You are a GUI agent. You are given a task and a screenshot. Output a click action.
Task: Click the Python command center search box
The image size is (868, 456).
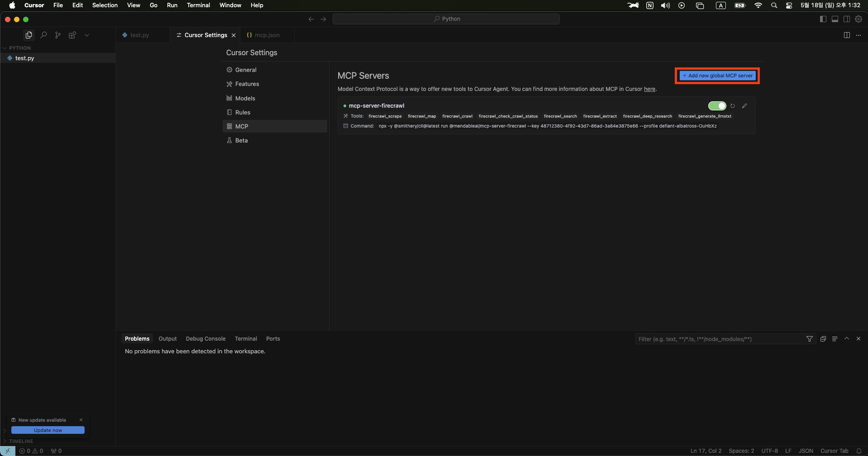(x=446, y=19)
